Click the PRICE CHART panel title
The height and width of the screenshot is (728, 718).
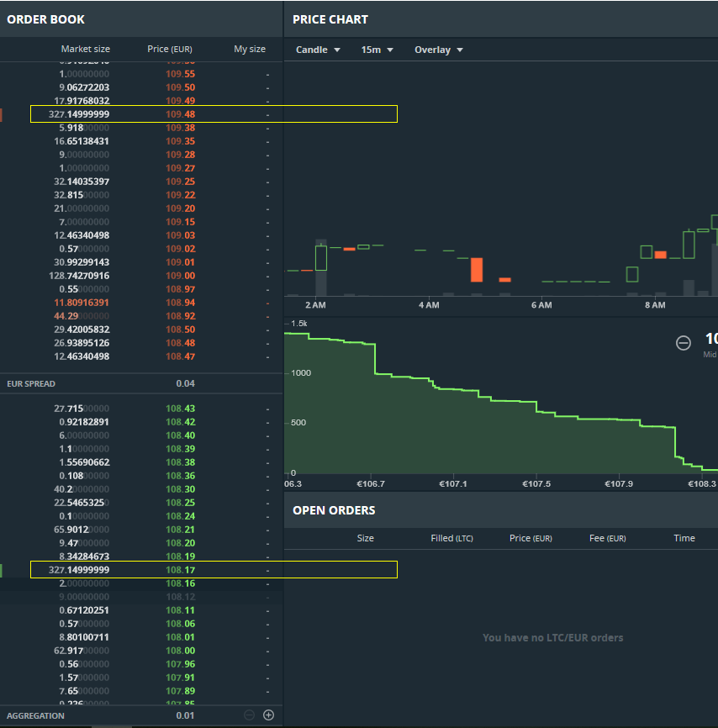330,19
